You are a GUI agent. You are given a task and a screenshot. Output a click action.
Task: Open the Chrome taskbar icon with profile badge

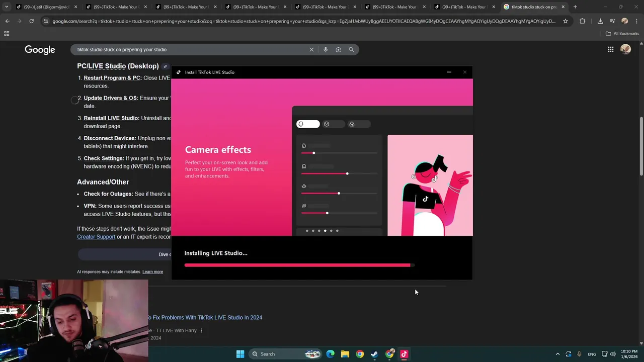coord(389,354)
